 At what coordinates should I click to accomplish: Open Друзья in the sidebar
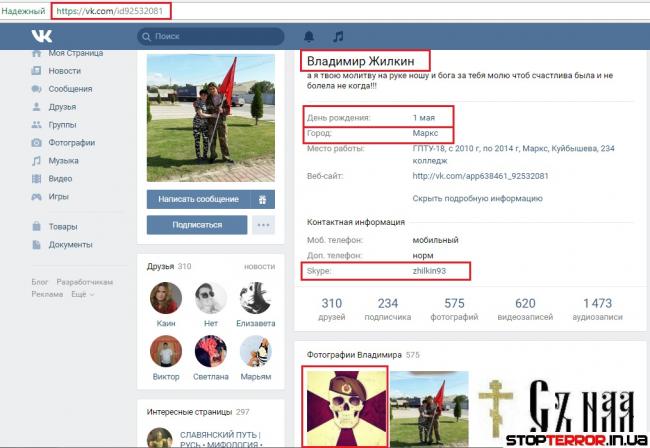tap(62, 107)
